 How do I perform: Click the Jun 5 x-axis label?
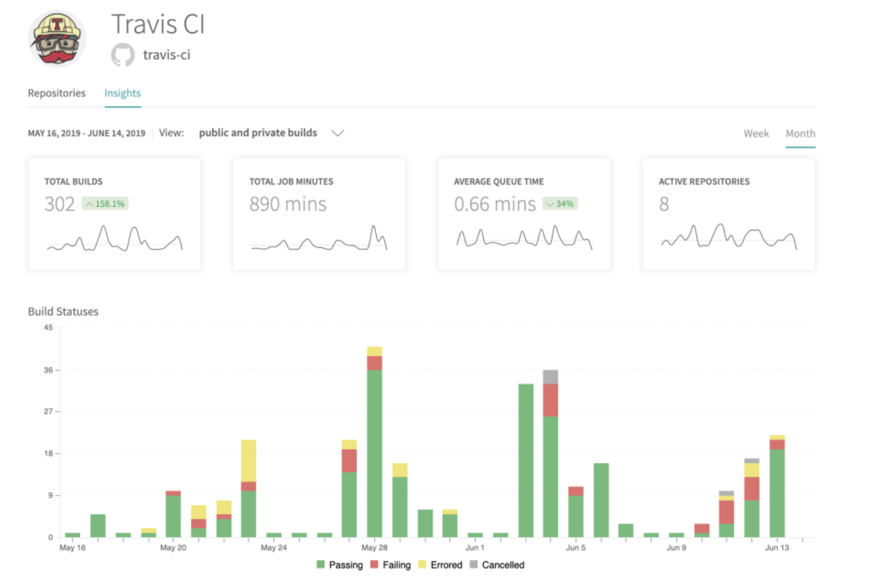click(576, 547)
